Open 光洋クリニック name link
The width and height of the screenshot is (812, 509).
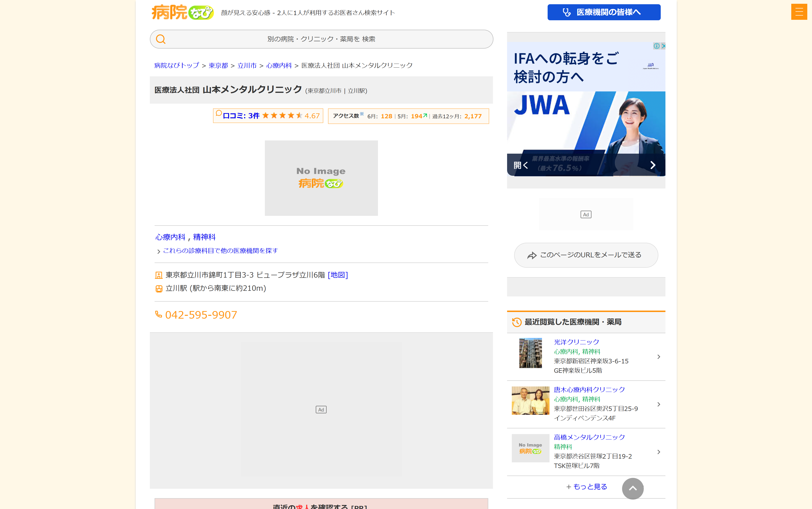coord(576,342)
